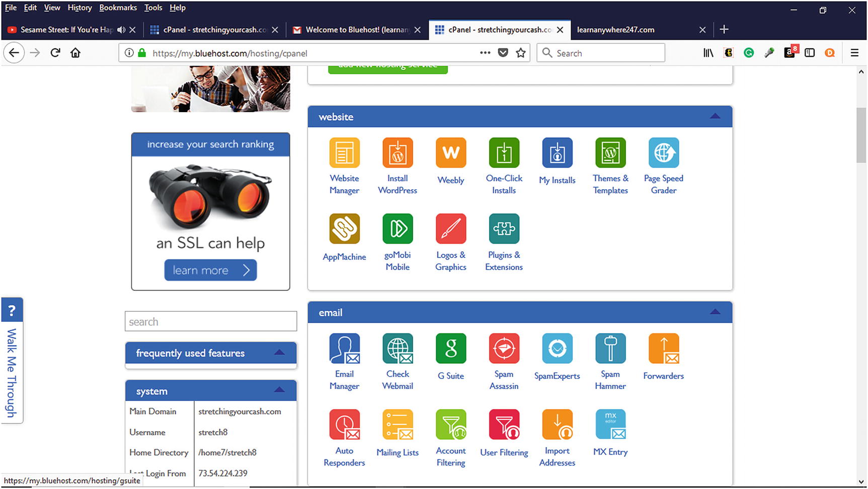Open the File menu
This screenshot has width=868, height=489.
point(11,8)
